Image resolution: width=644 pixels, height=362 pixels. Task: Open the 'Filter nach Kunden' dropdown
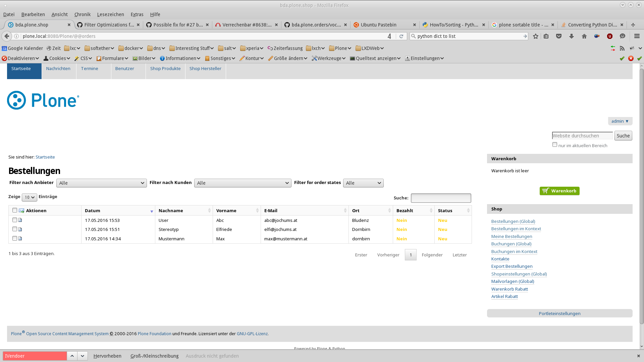point(243,183)
